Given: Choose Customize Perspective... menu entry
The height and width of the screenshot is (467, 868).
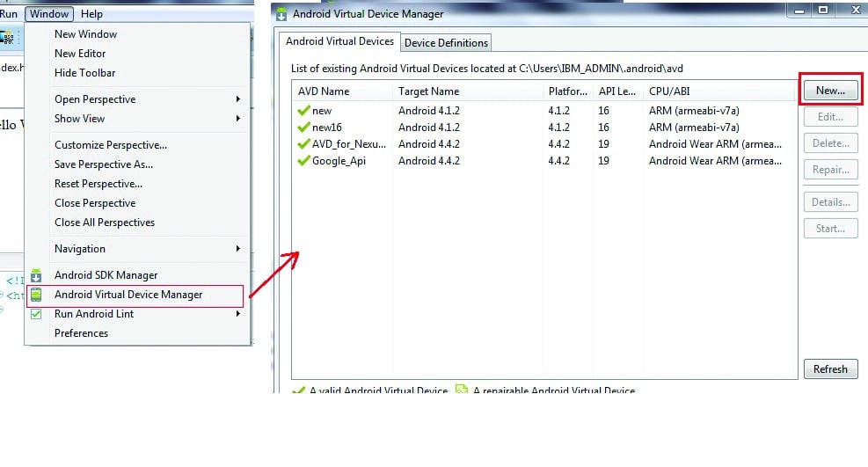Looking at the screenshot, I should coord(111,145).
